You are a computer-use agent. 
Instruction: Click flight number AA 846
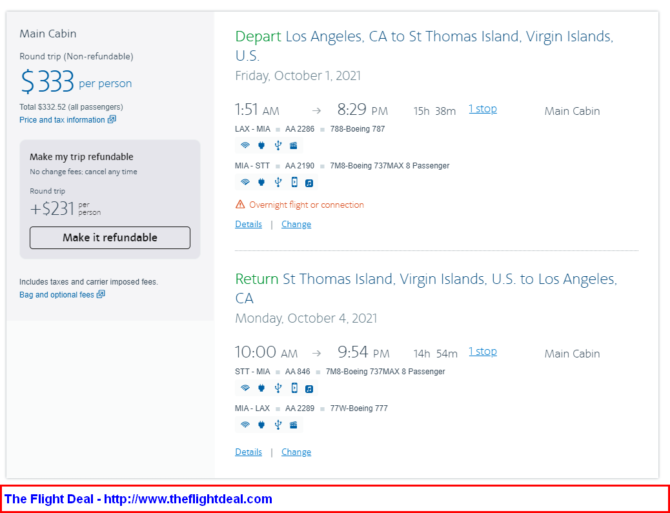click(297, 372)
